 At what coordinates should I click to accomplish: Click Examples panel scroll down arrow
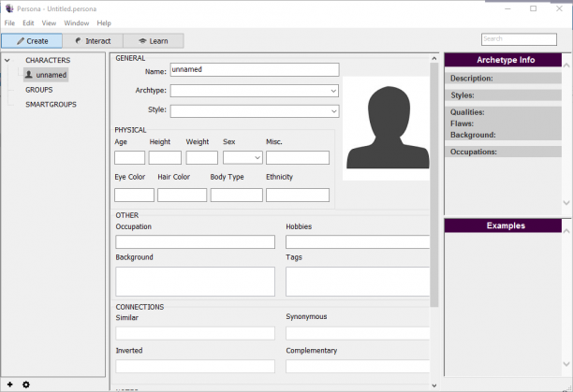coord(566,364)
